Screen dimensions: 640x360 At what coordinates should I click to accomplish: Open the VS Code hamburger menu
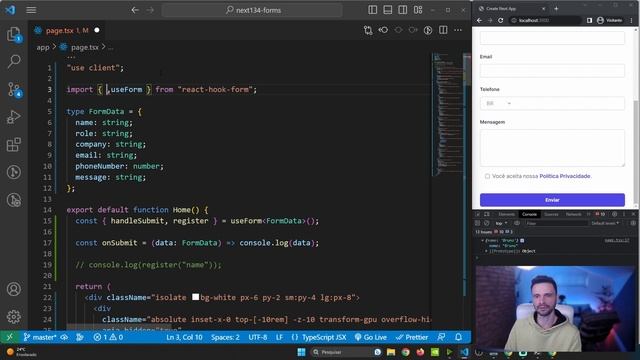pos(31,10)
